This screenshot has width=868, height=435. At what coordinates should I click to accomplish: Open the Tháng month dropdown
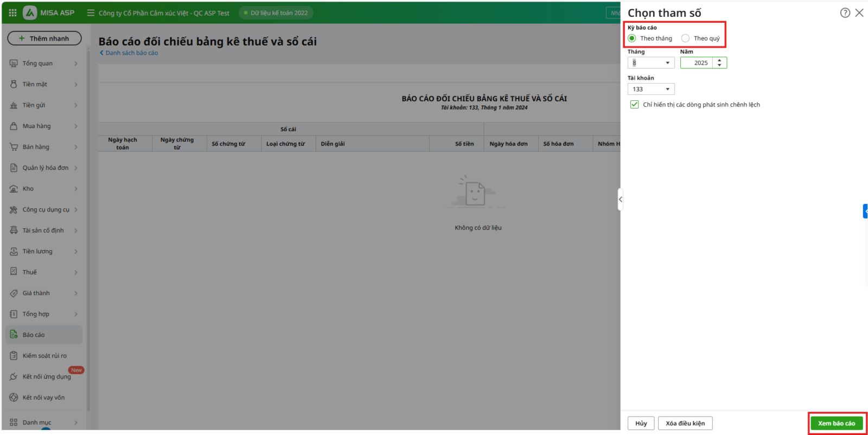coord(667,63)
